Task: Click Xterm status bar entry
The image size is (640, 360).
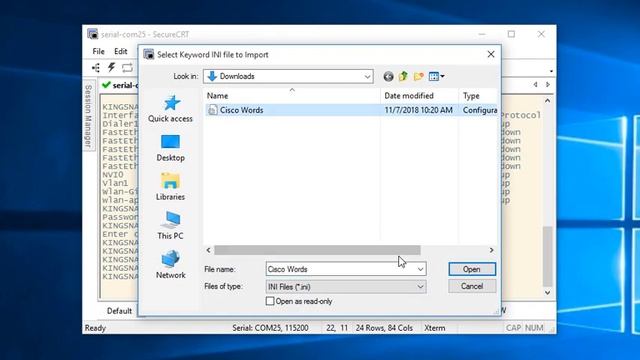Action: pos(435,328)
